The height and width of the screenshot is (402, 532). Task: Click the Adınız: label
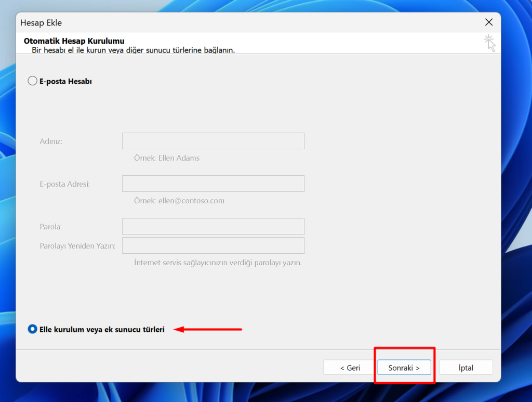(x=51, y=141)
